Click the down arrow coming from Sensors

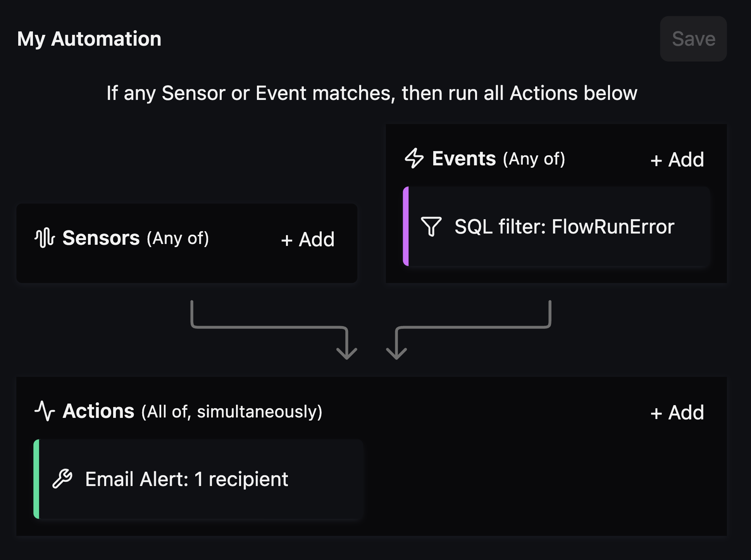tap(346, 350)
